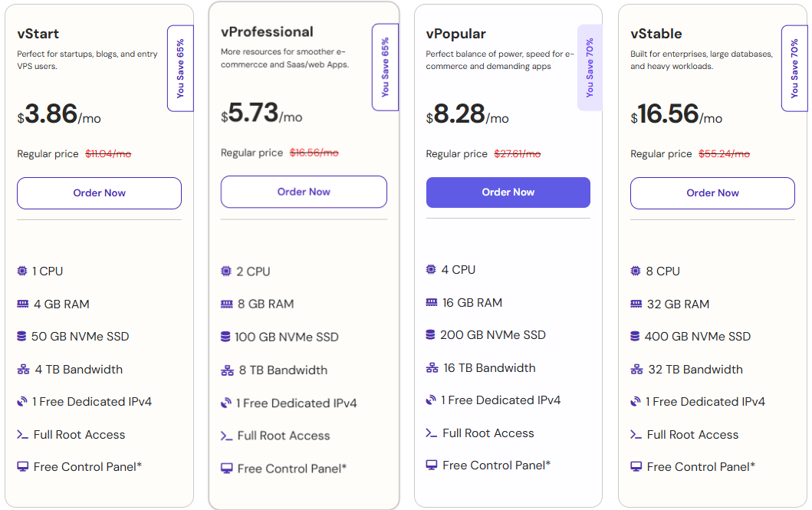Click the Dedicated IPv4 icon under vPopular

click(x=432, y=400)
